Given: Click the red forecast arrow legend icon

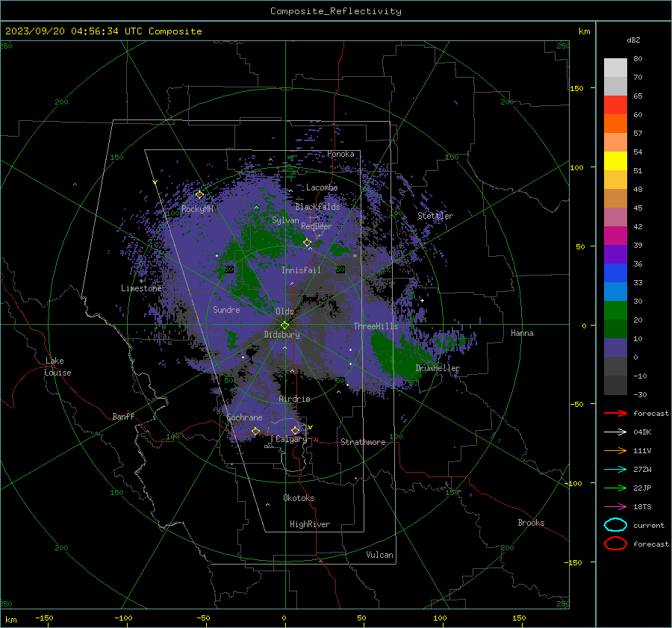Looking at the screenshot, I should tap(615, 413).
